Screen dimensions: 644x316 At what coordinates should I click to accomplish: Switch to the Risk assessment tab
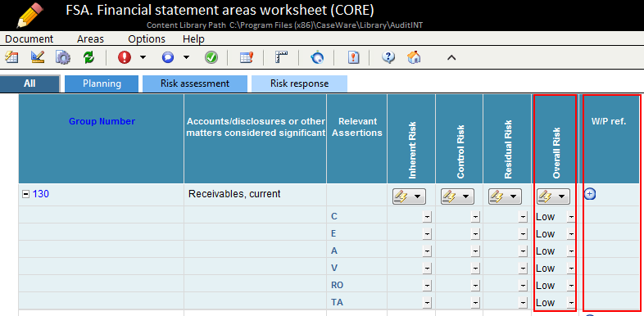click(x=195, y=84)
